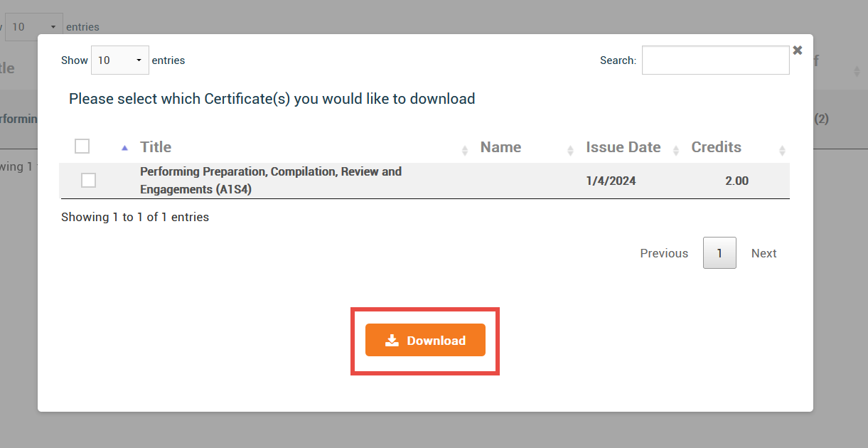Sort the table by Title column

[156, 147]
